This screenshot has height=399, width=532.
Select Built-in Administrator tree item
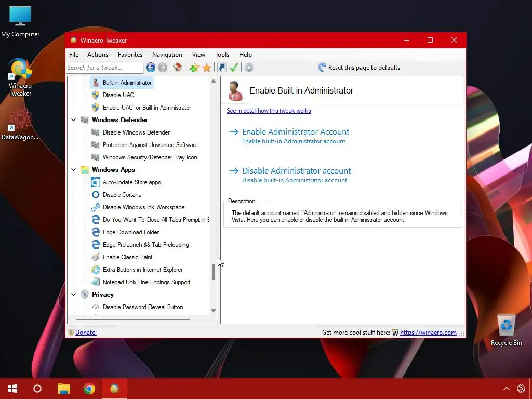pos(122,83)
